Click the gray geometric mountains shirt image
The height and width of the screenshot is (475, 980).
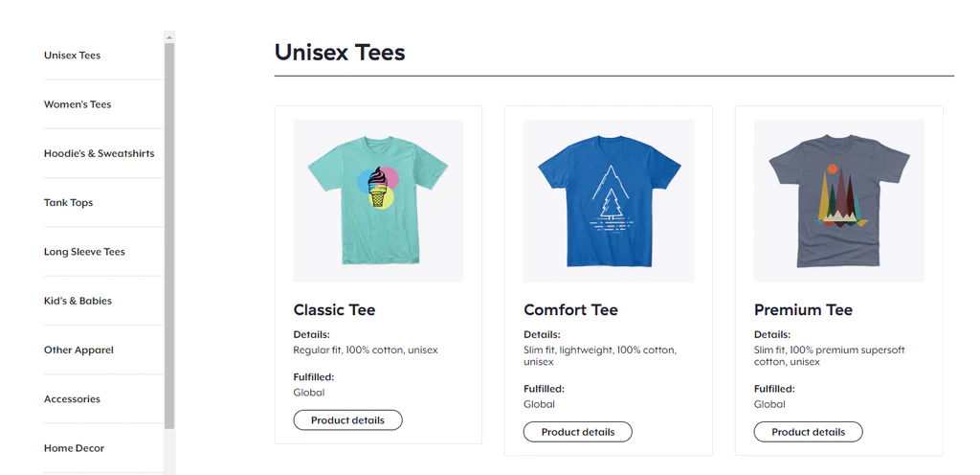pyautogui.click(x=838, y=200)
